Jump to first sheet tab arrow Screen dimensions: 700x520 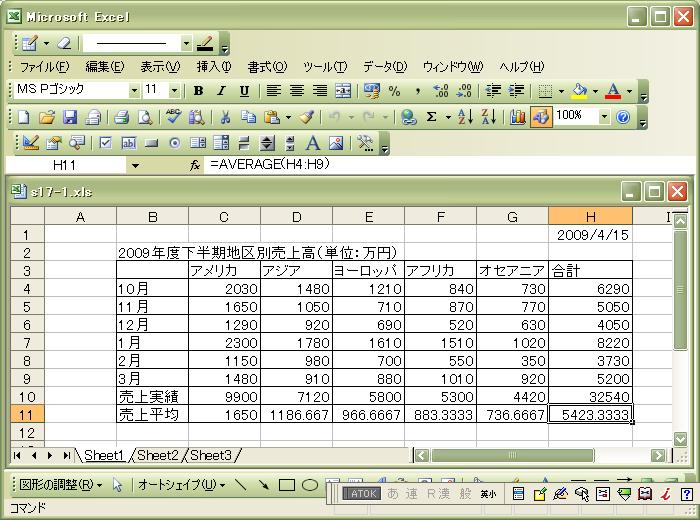coord(17,455)
